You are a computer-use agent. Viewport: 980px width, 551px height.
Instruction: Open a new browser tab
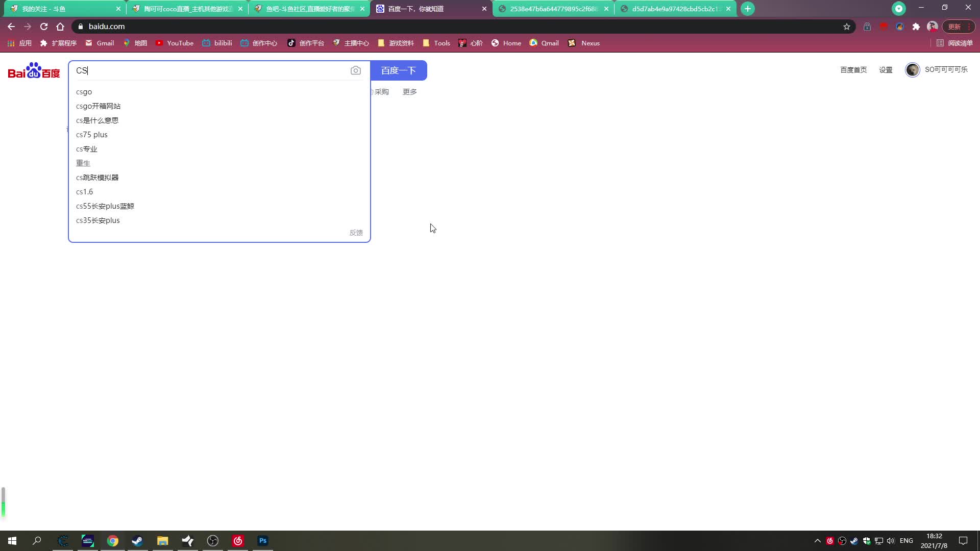pos(747,9)
